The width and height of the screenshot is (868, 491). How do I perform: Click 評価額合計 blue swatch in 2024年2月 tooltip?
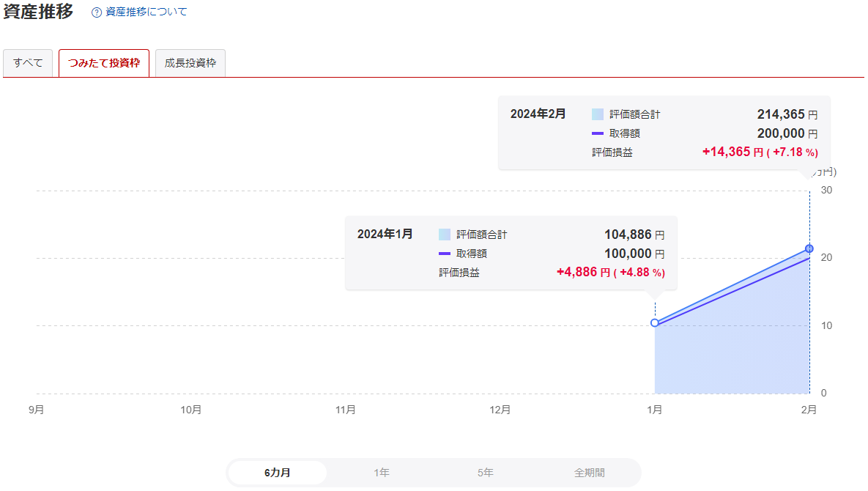tap(598, 114)
